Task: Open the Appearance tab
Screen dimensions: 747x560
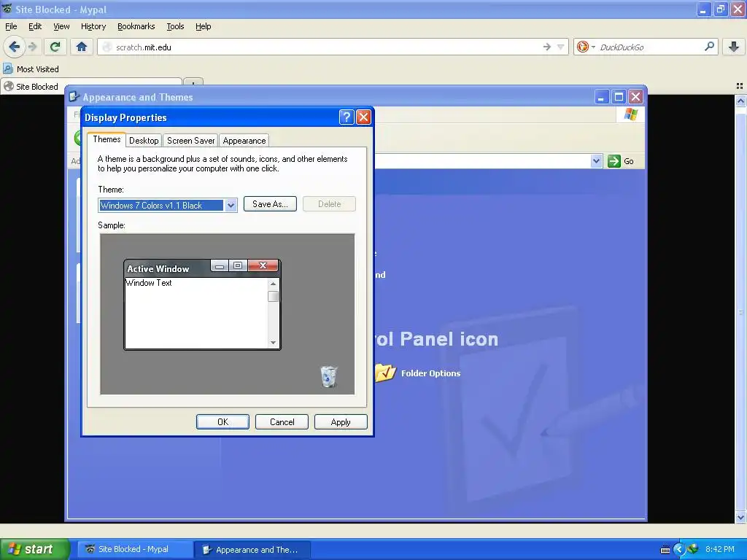Action: [244, 141]
